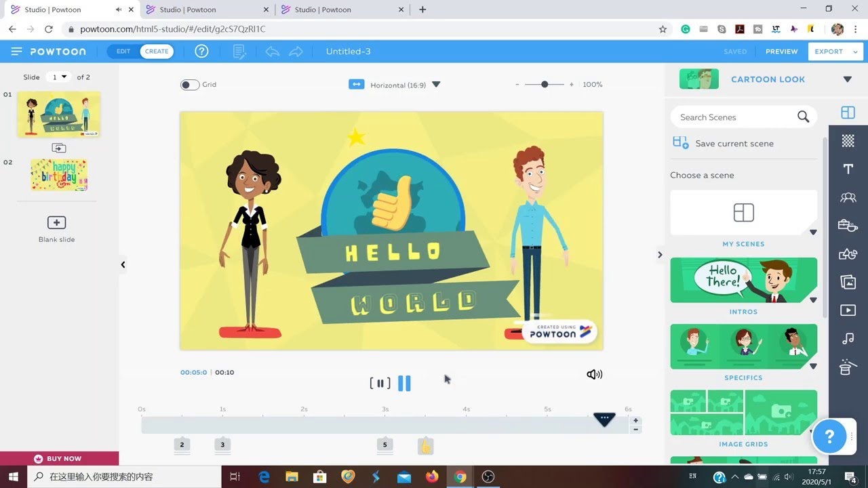This screenshot has width=868, height=488.
Task: Click Save current scene
Action: pyautogui.click(x=734, y=144)
